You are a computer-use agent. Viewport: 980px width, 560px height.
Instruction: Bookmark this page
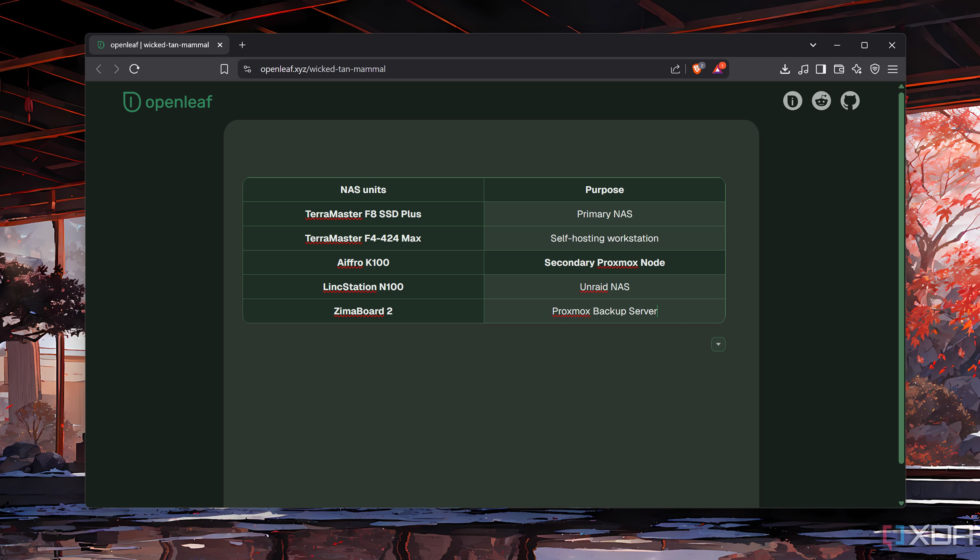tap(224, 69)
